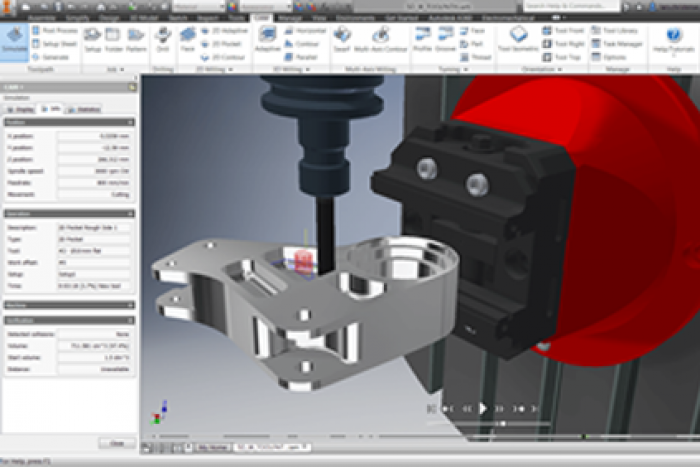Select the Adaptive 3D milling icon
This screenshot has width=700, height=467.
click(x=267, y=38)
